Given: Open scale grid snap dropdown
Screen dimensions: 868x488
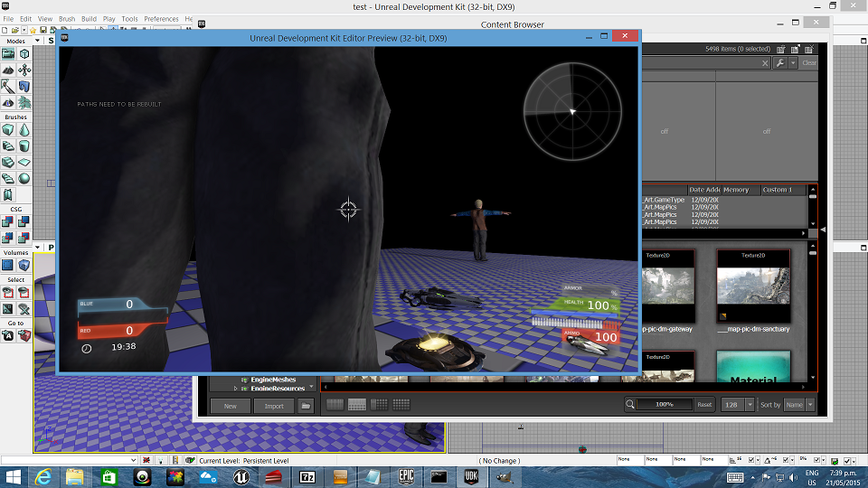Looking at the screenshot, I should pyautogui.click(x=825, y=461).
